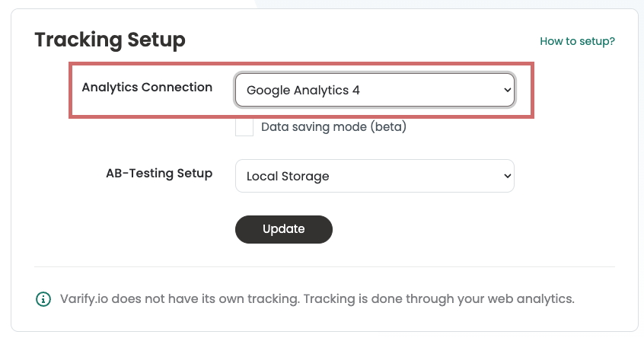Open the Analytics Connection dropdown
The height and width of the screenshot is (338, 644).
click(375, 90)
